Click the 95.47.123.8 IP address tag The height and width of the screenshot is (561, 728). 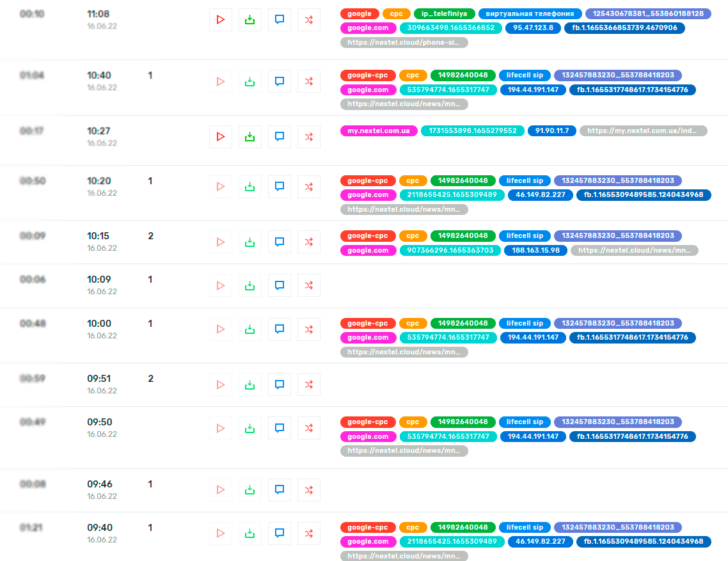[533, 28]
